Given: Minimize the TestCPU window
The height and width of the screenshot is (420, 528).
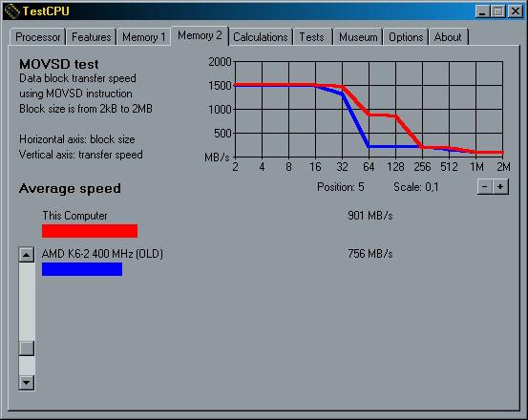Looking at the screenshot, I should pos(482,11).
